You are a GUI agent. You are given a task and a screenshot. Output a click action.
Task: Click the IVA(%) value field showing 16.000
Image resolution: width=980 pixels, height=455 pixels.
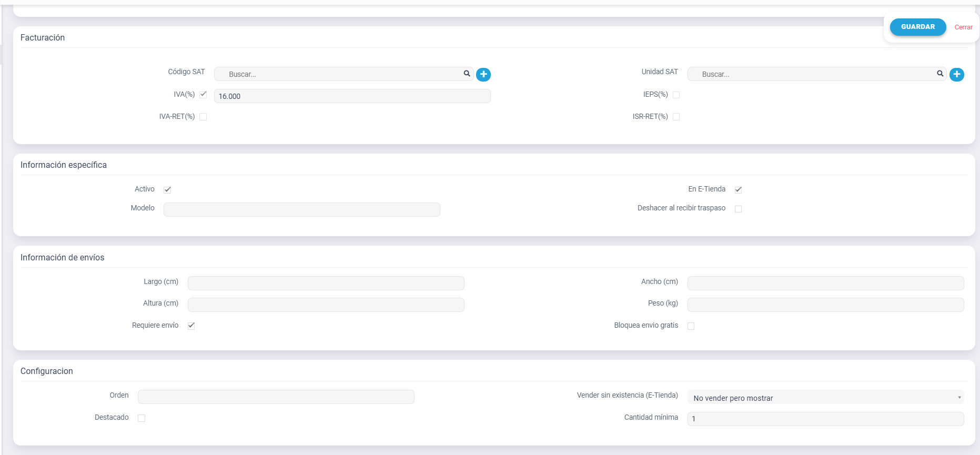352,96
